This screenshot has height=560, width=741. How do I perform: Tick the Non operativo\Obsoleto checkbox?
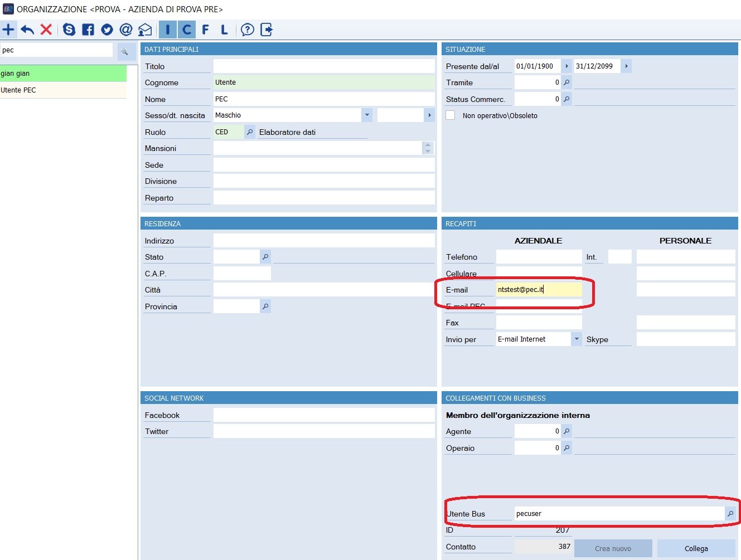[x=451, y=115]
